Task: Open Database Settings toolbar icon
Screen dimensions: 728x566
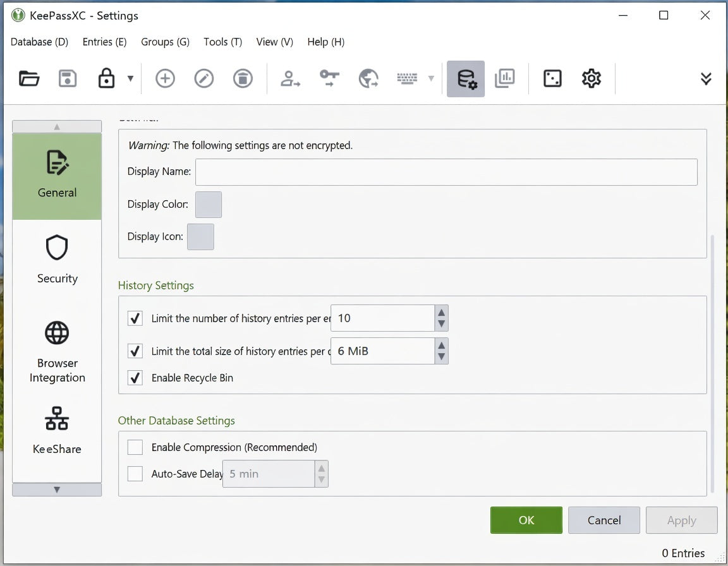Action: (x=466, y=79)
